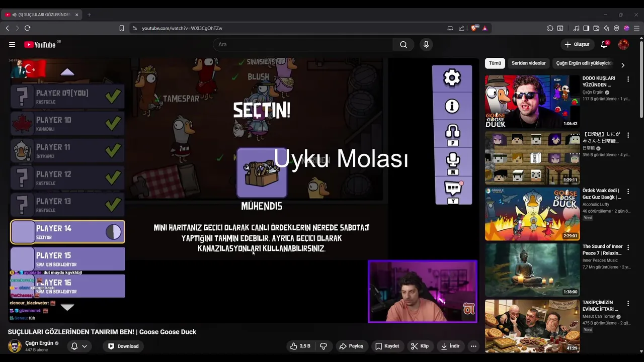Dislike the video with thumbs down
Screen dimensions: 644x362
tap(324, 346)
